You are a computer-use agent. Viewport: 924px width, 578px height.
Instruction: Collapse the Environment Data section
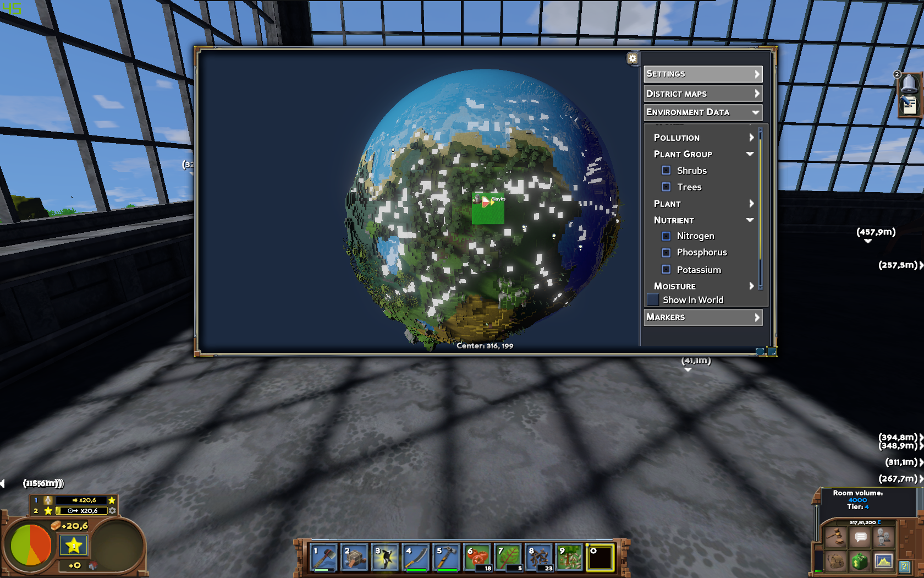click(x=703, y=112)
